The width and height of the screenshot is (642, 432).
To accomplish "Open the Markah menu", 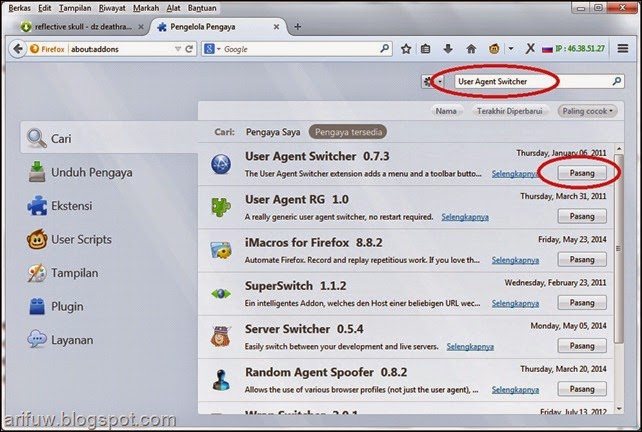I will point(146,8).
